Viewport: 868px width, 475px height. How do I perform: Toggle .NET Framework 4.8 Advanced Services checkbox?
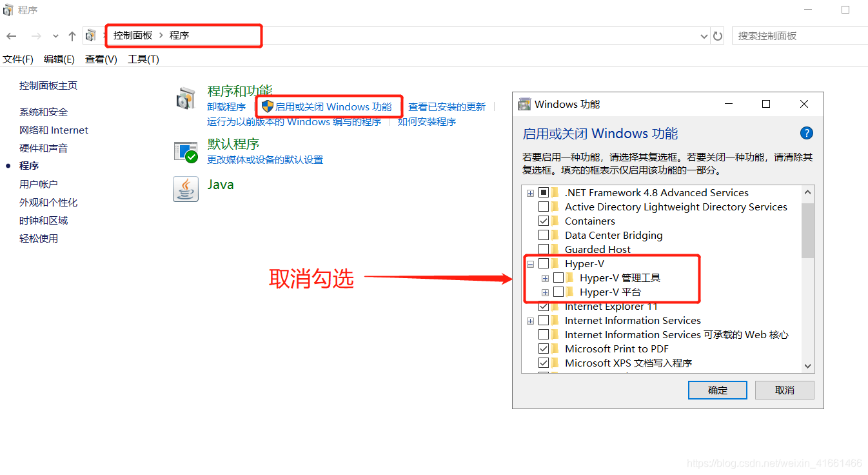tap(544, 193)
